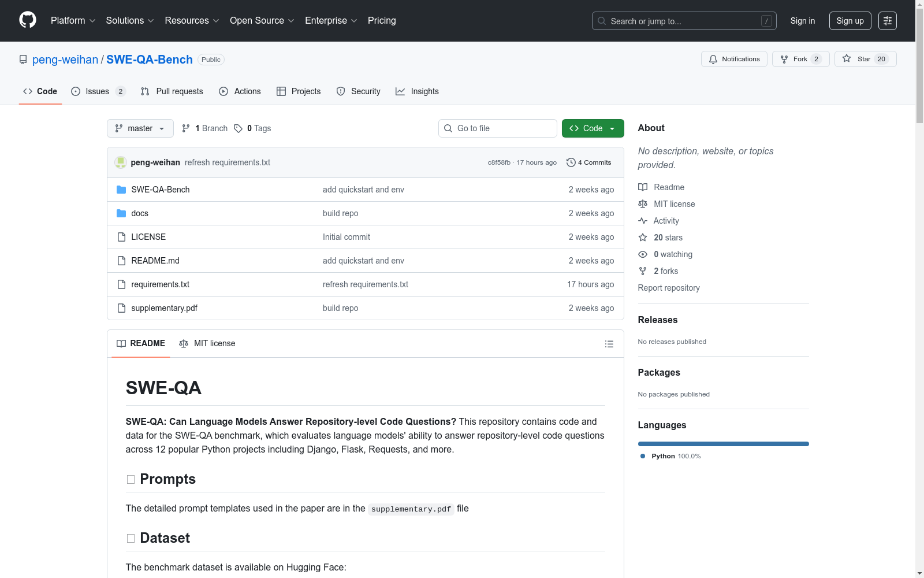
Task: View the 4 Commits history link
Action: pos(589,162)
